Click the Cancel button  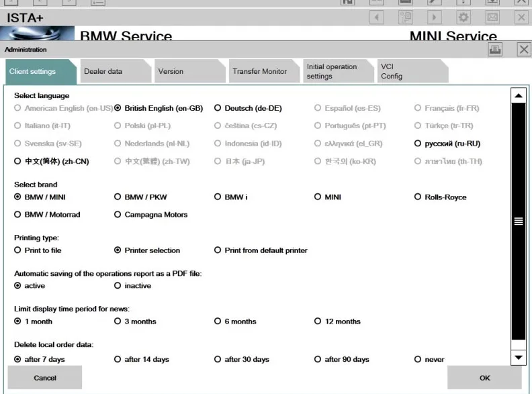pos(45,378)
